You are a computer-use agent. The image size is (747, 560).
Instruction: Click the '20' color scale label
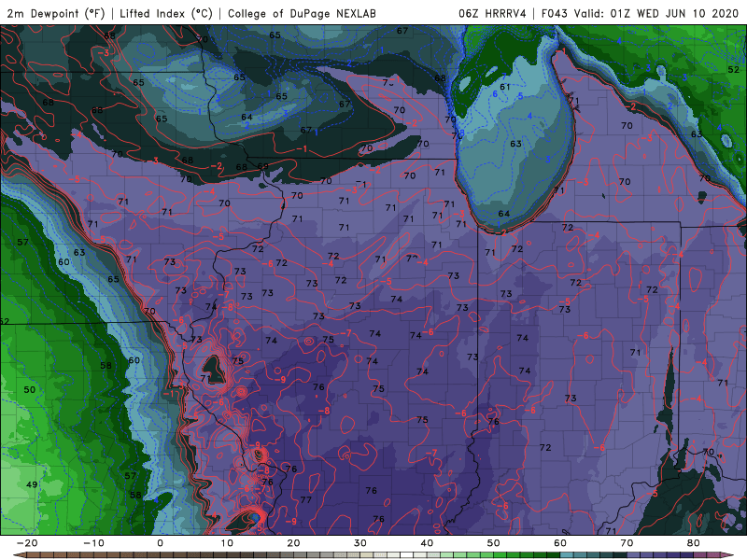293,543
